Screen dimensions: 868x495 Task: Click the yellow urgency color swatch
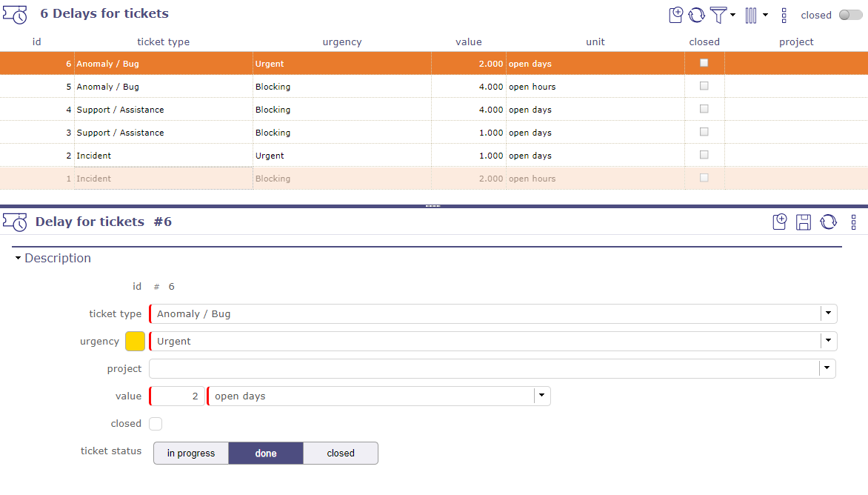pyautogui.click(x=135, y=341)
